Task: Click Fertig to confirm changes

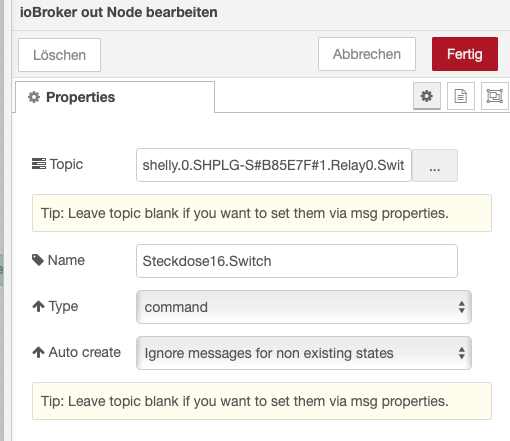Action: click(x=465, y=54)
